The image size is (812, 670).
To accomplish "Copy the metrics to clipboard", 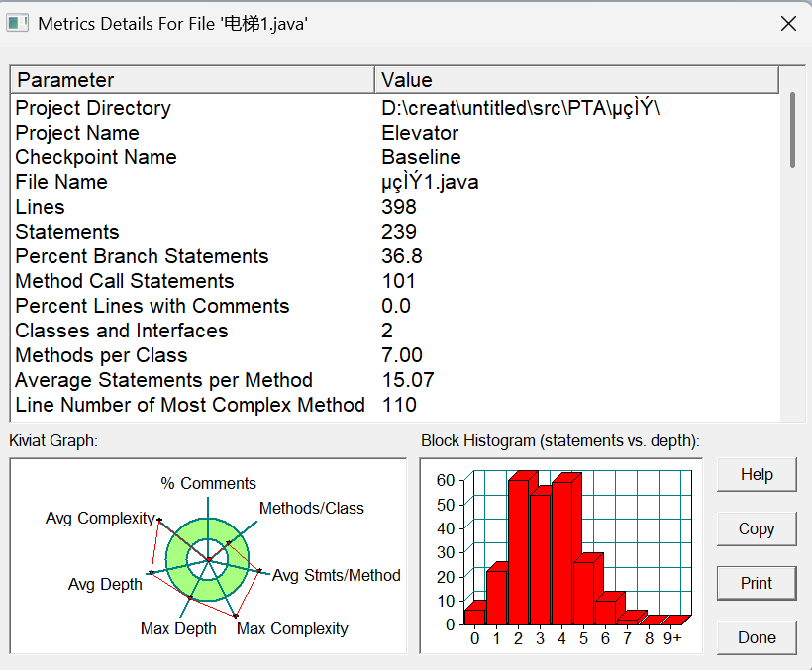I will pyautogui.click(x=757, y=528).
